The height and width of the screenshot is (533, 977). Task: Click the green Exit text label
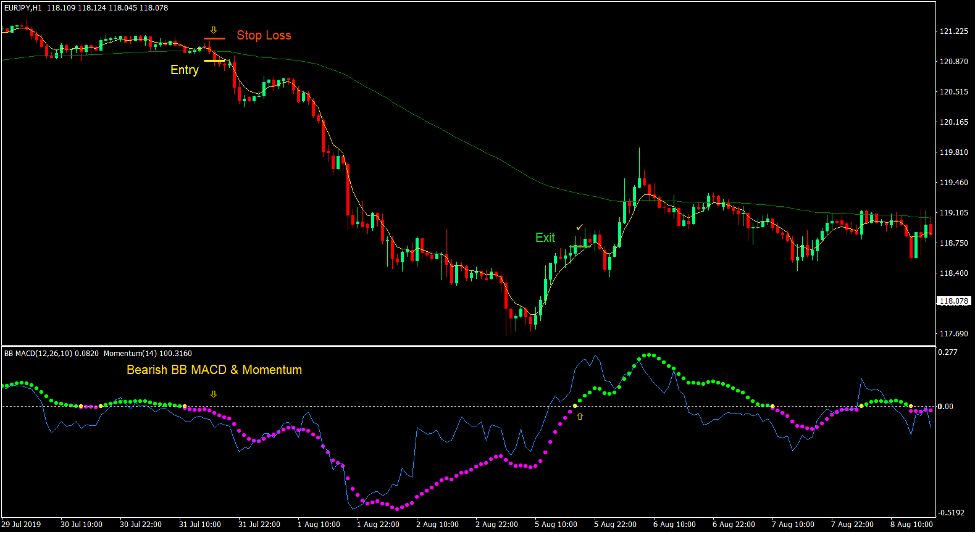tap(545, 238)
